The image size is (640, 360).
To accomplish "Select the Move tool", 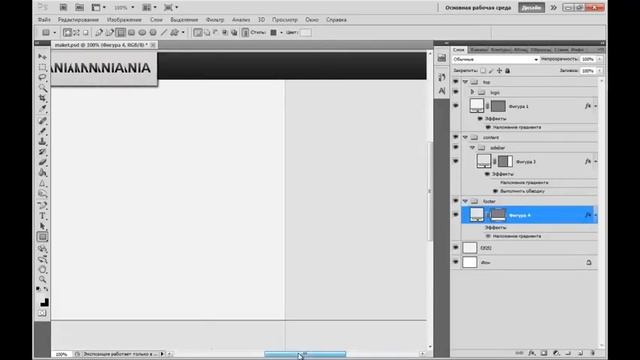I will click(42, 56).
